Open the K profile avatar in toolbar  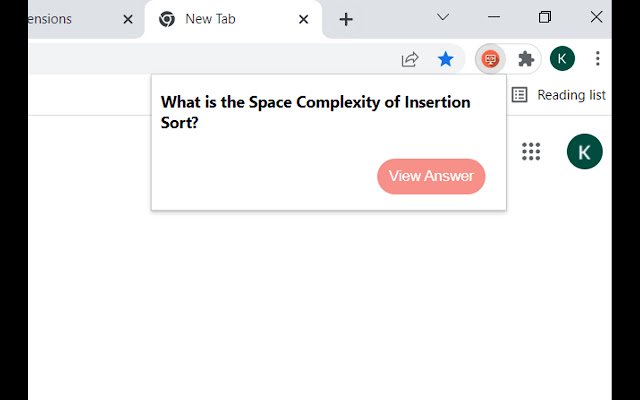click(562, 59)
